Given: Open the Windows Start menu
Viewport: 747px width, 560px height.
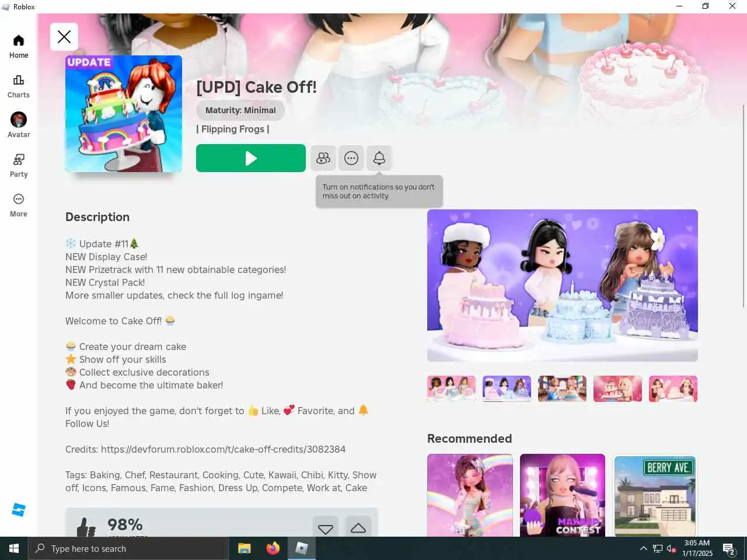Looking at the screenshot, I should (x=14, y=548).
